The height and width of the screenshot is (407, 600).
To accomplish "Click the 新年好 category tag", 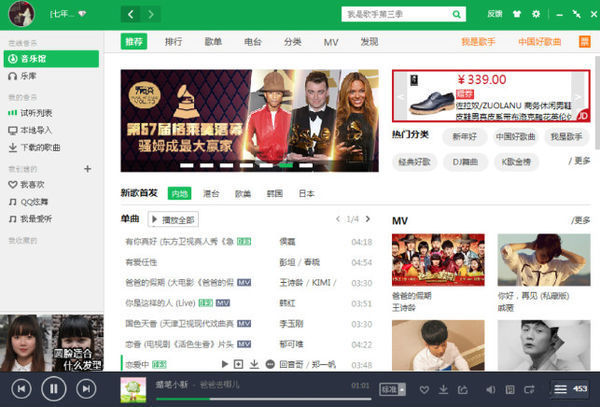I will click(x=465, y=137).
